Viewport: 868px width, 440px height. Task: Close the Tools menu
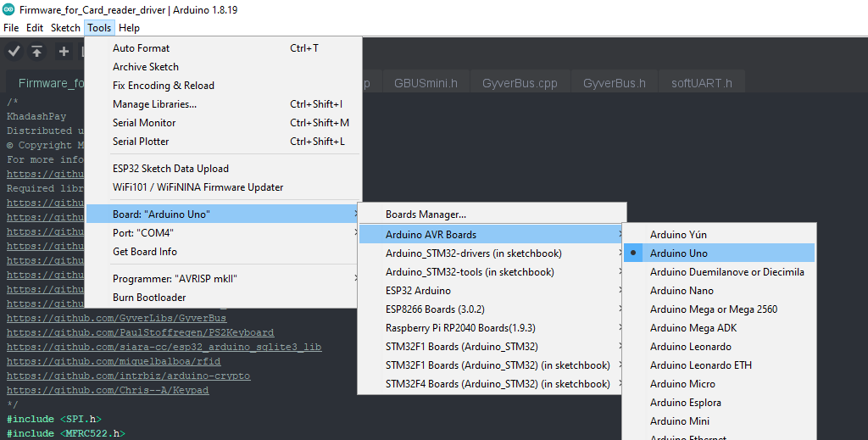(x=99, y=28)
